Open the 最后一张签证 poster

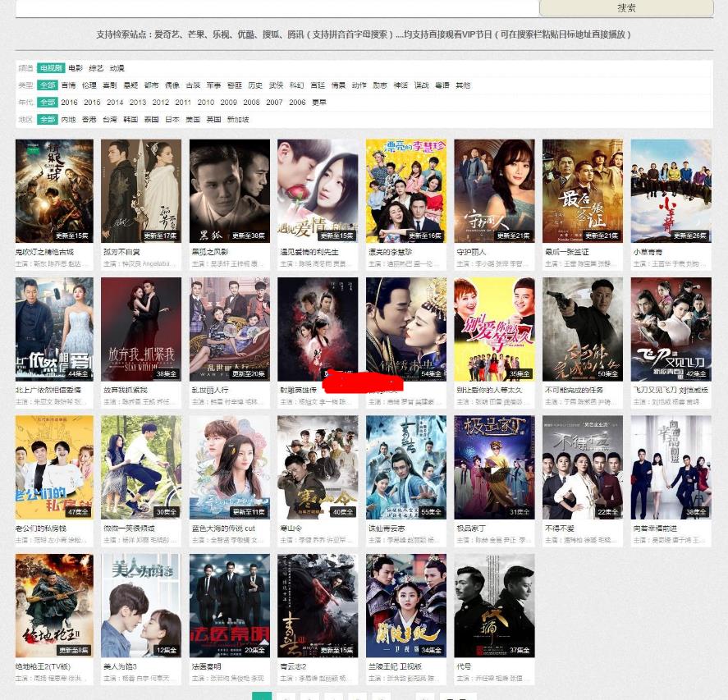click(583, 190)
